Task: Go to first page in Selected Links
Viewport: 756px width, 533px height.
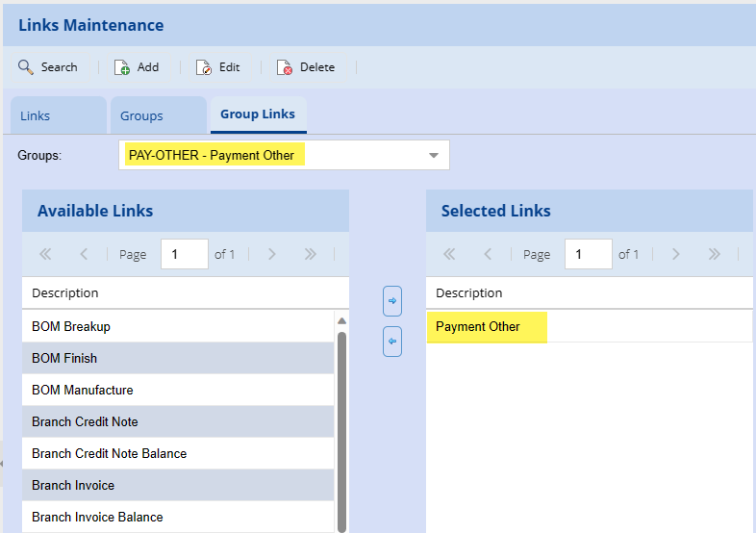Action: pyautogui.click(x=448, y=255)
